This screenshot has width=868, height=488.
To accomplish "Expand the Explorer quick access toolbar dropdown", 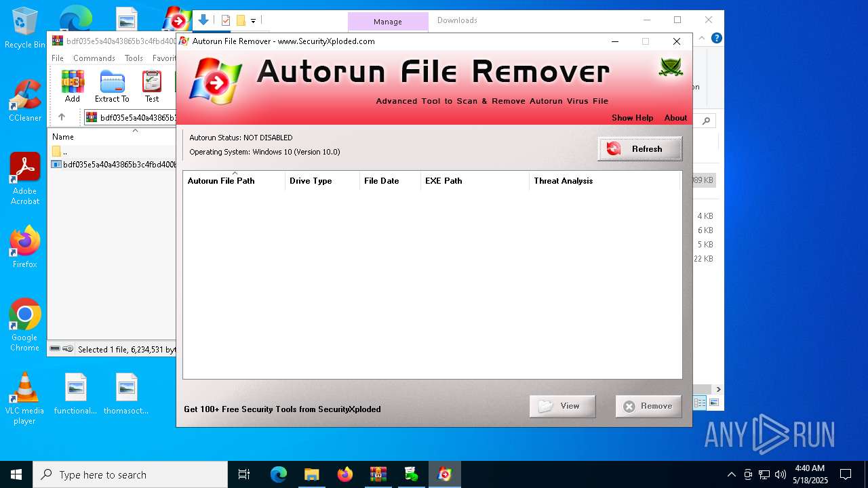I will [253, 21].
